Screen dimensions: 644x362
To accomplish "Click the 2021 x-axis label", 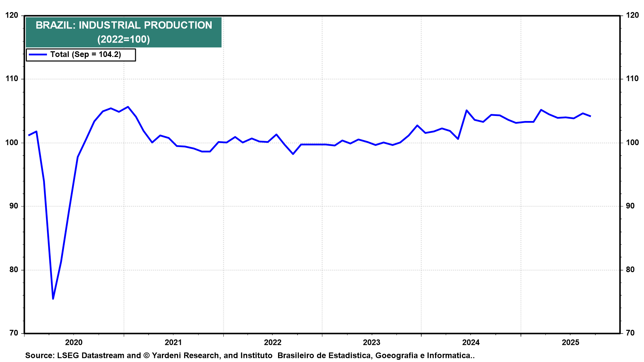I will point(173,343).
